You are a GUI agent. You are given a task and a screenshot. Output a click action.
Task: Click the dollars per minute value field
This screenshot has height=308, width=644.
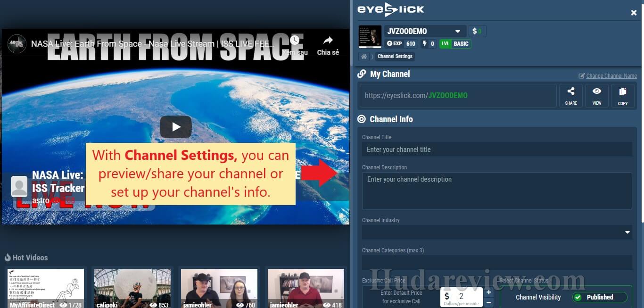click(x=462, y=297)
